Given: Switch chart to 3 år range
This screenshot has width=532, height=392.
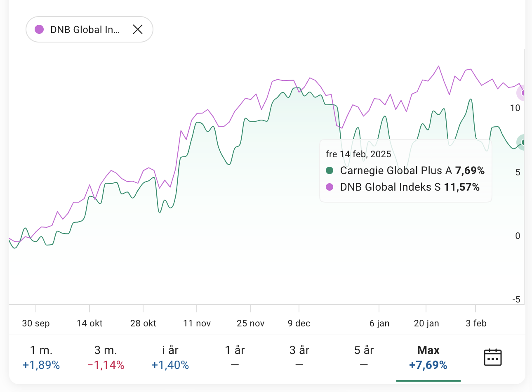Looking at the screenshot, I should 299,357.
